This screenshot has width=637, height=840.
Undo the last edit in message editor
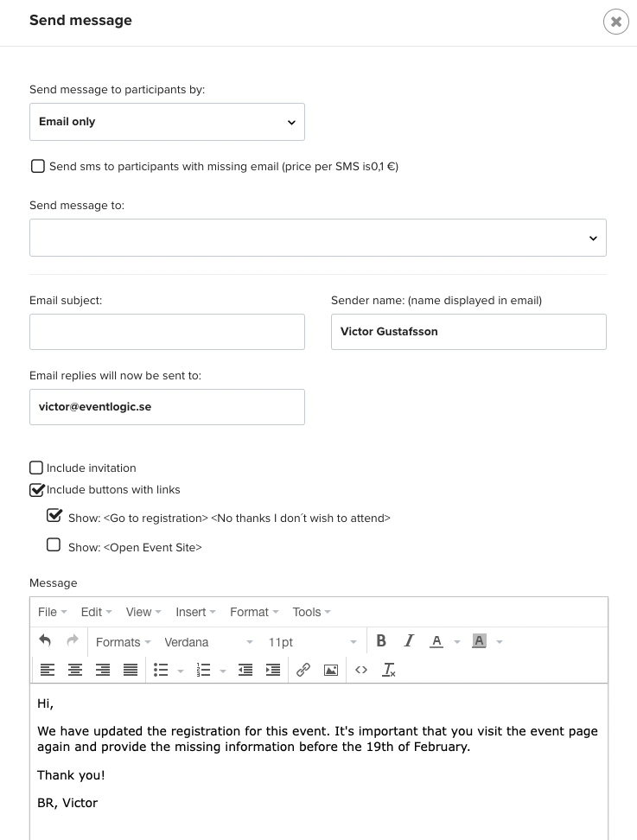46,640
